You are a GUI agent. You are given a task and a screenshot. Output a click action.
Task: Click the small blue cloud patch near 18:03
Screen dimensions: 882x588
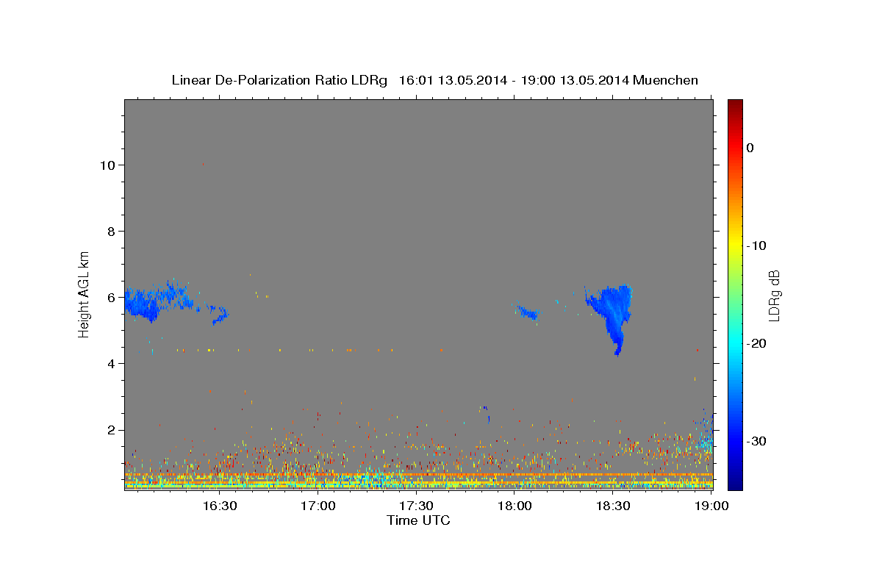point(528,313)
